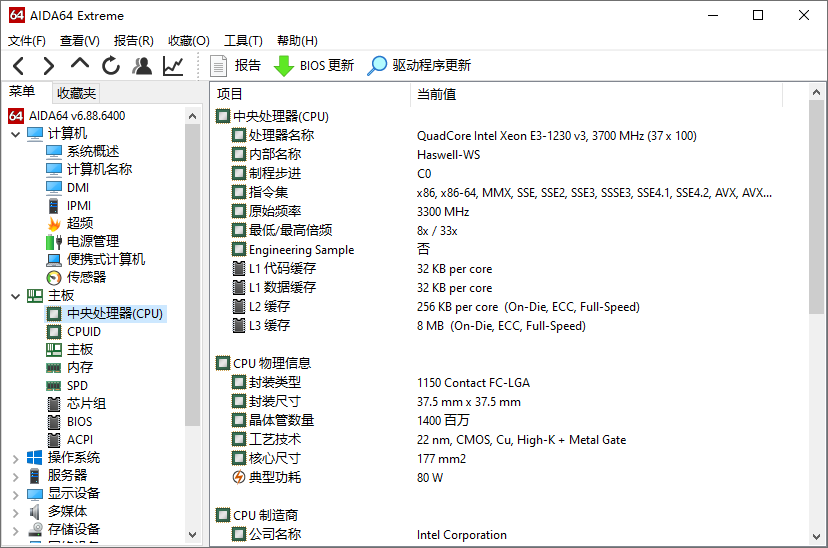
Task: Open the DMI tree item
Action: point(68,187)
